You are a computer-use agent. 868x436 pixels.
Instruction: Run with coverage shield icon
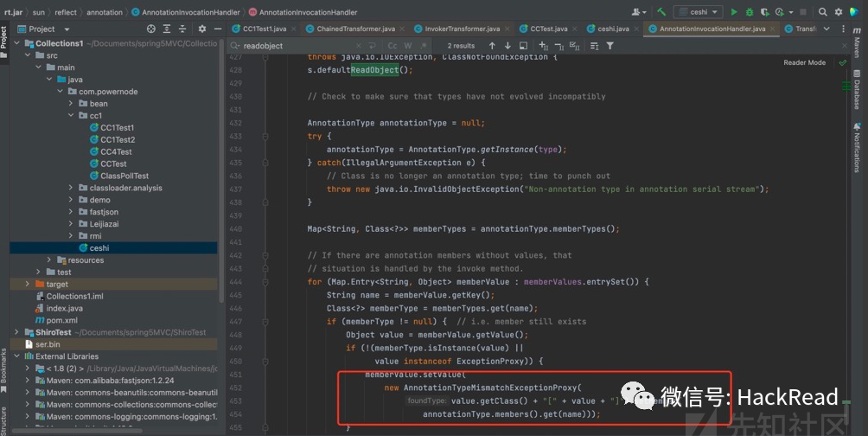coord(764,11)
